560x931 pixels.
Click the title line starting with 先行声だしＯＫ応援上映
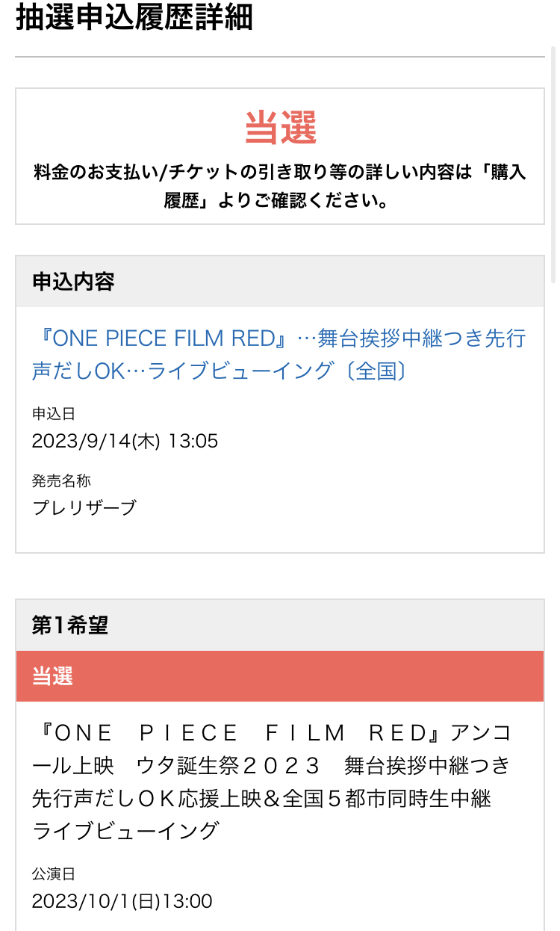[261, 798]
